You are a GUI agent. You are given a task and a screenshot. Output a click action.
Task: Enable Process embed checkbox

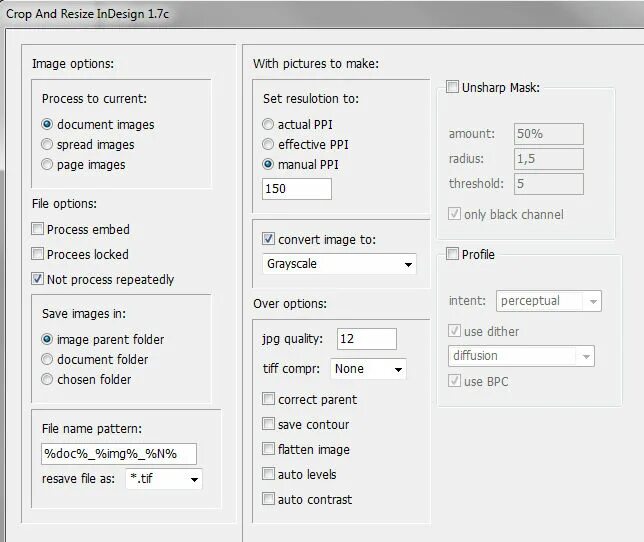(38, 229)
